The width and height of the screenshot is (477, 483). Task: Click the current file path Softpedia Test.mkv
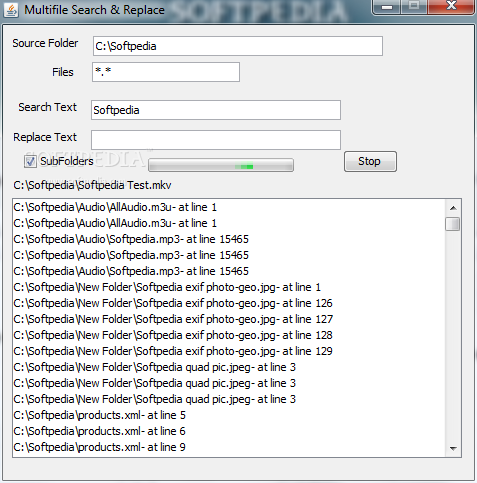point(92,185)
